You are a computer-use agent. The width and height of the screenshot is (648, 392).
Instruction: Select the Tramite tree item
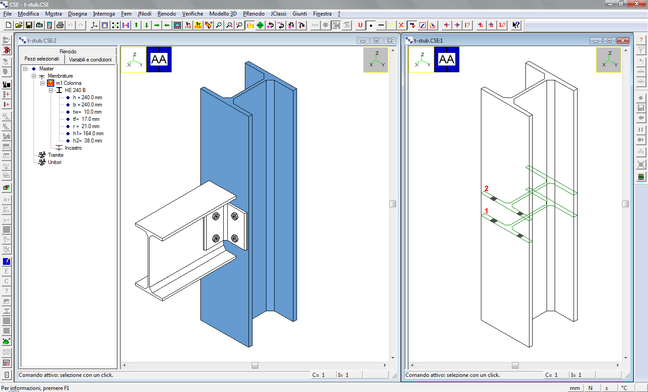tap(55, 155)
